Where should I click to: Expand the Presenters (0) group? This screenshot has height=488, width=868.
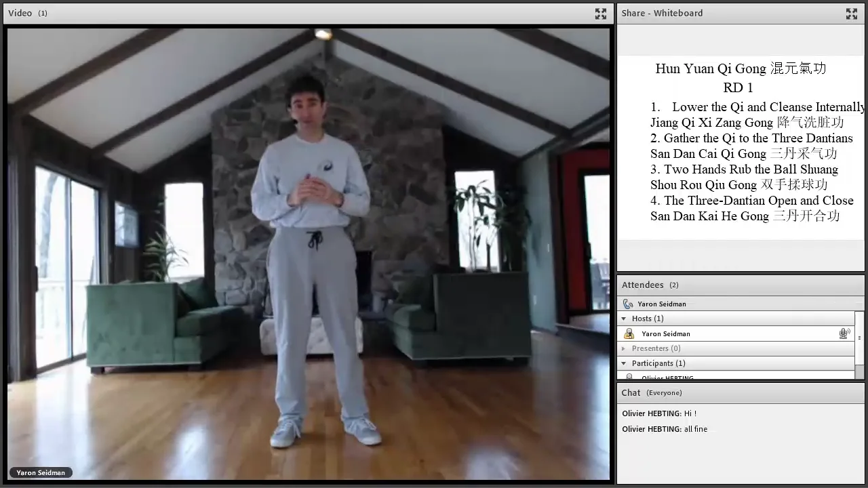tap(624, 348)
